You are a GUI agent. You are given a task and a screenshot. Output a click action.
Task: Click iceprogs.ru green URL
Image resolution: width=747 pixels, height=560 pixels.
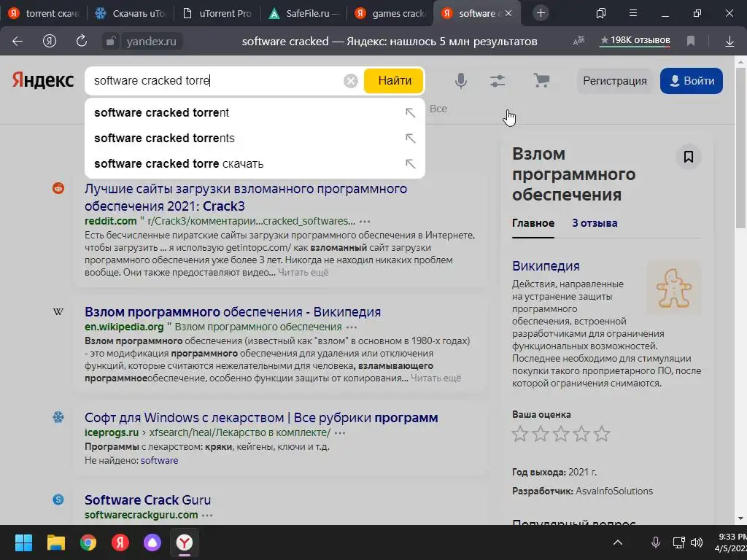coord(112,433)
